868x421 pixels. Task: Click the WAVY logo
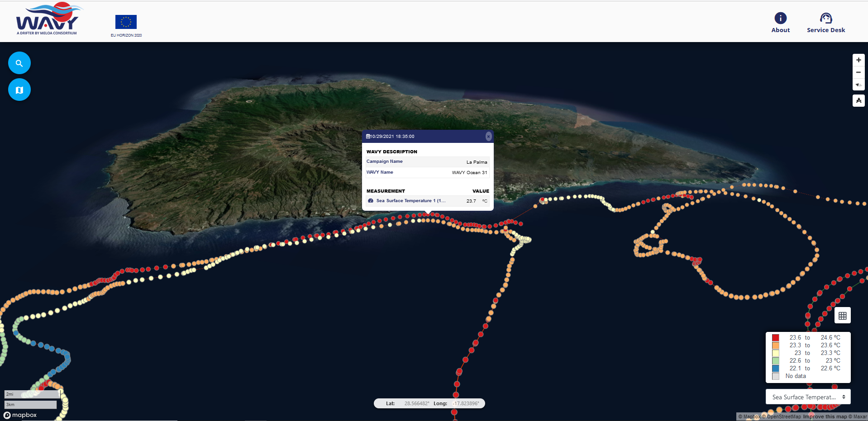[48, 19]
